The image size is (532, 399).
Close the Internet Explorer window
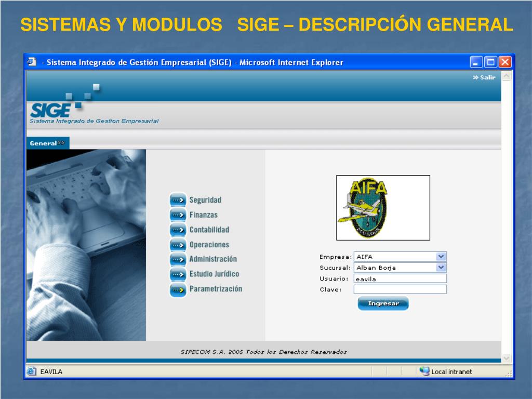click(505, 62)
